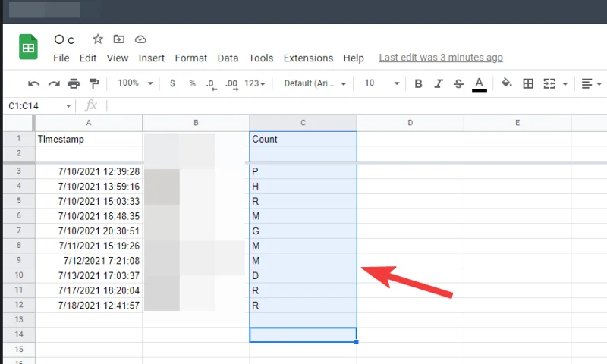
Task: Toggle bold formatting
Action: (418, 83)
